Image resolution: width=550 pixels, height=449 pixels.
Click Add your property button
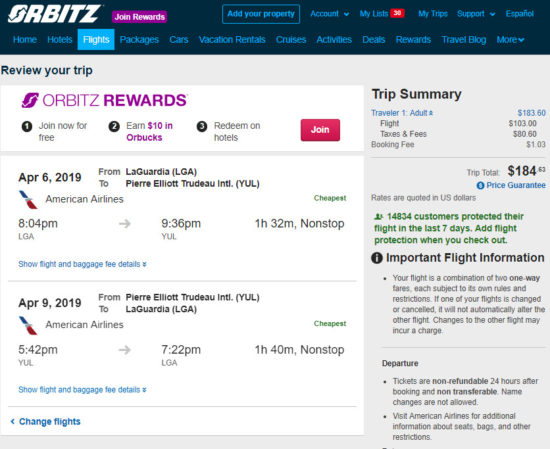(261, 14)
